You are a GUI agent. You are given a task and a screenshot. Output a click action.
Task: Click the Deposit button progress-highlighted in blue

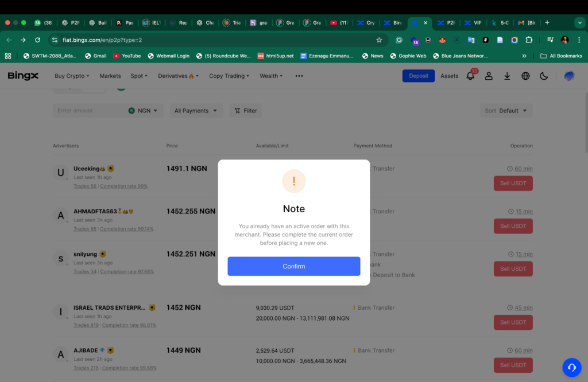pos(418,75)
